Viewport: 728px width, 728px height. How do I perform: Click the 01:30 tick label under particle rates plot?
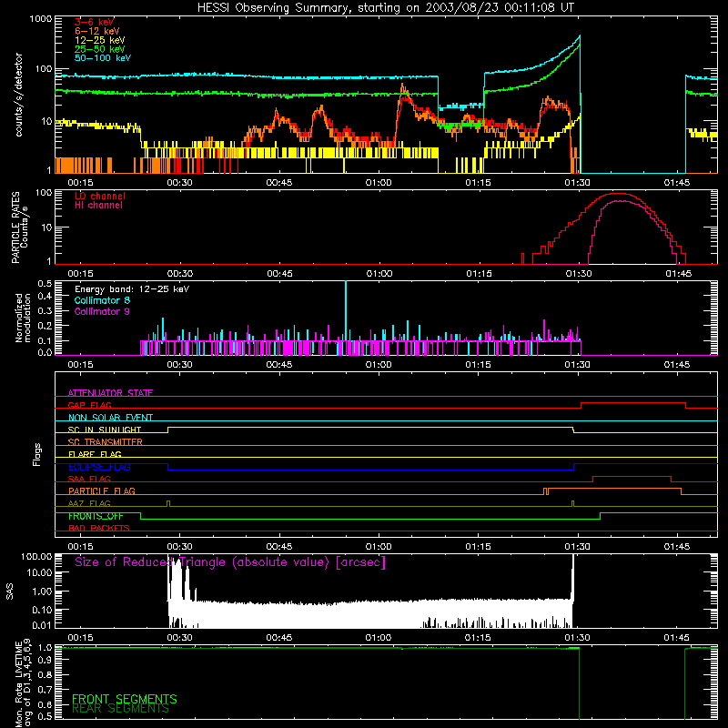coord(579,274)
